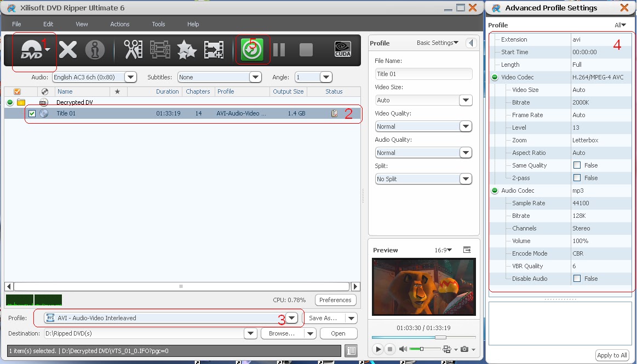Viewport: 637px width, 364px height.
Task: Click the Save As button
Action: click(323, 318)
